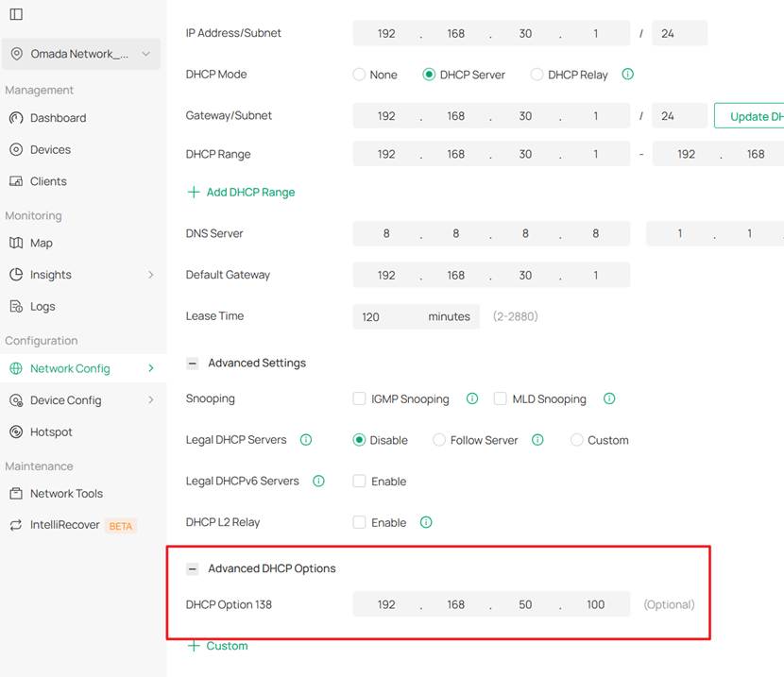Click third octet of Default Gateway
Screen dimensions: 784x677
[x=525, y=275]
